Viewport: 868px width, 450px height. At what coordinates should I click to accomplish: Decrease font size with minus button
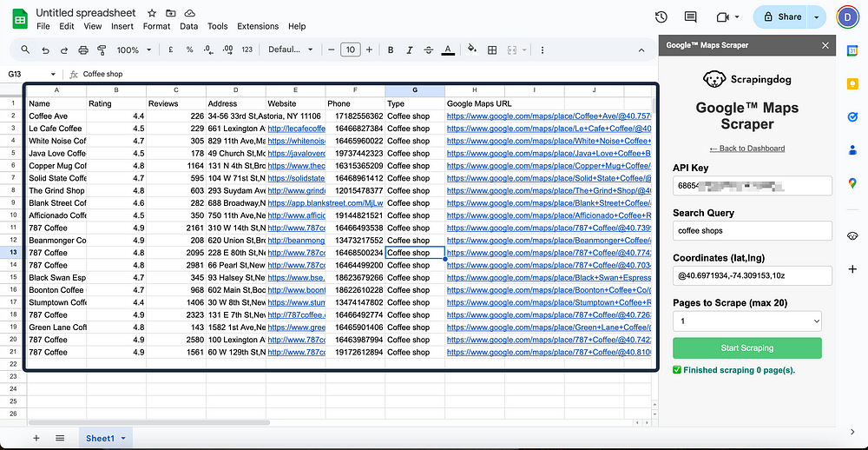(331, 50)
